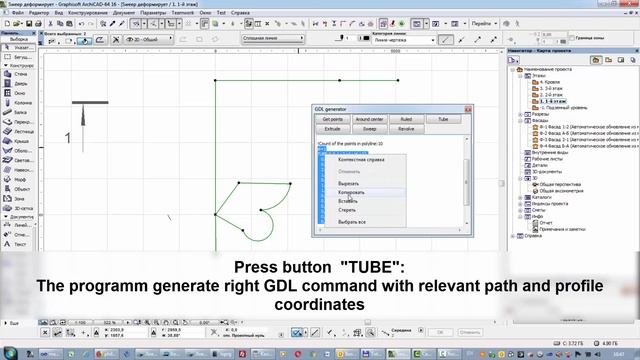
Task: Click the Tube button in GDL generator
Action: [443, 119]
